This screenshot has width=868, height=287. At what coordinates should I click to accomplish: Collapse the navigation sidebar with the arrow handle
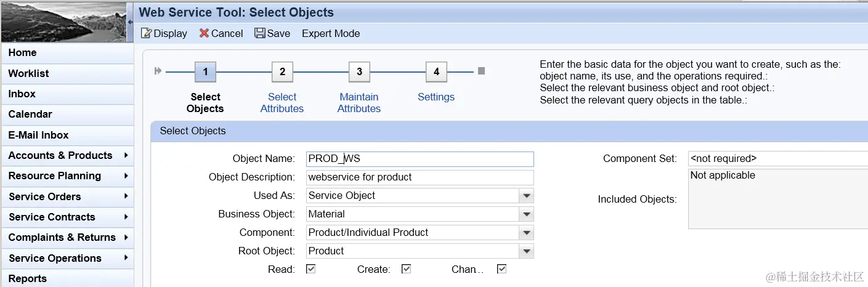pos(130,22)
